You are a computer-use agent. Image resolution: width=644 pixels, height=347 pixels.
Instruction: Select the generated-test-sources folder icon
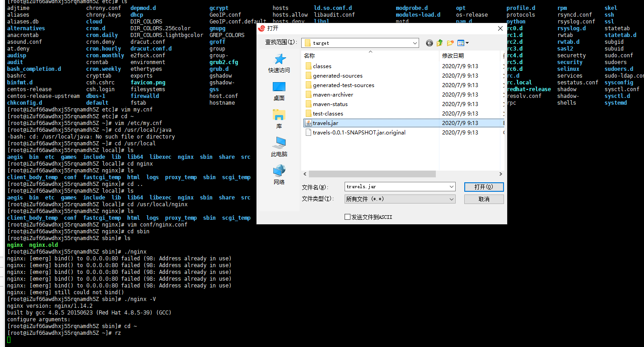[308, 85]
